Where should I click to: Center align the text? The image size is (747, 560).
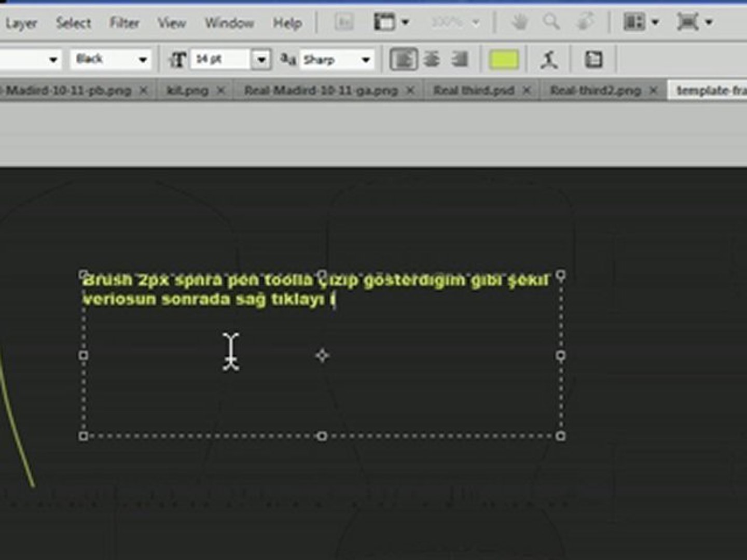click(432, 60)
